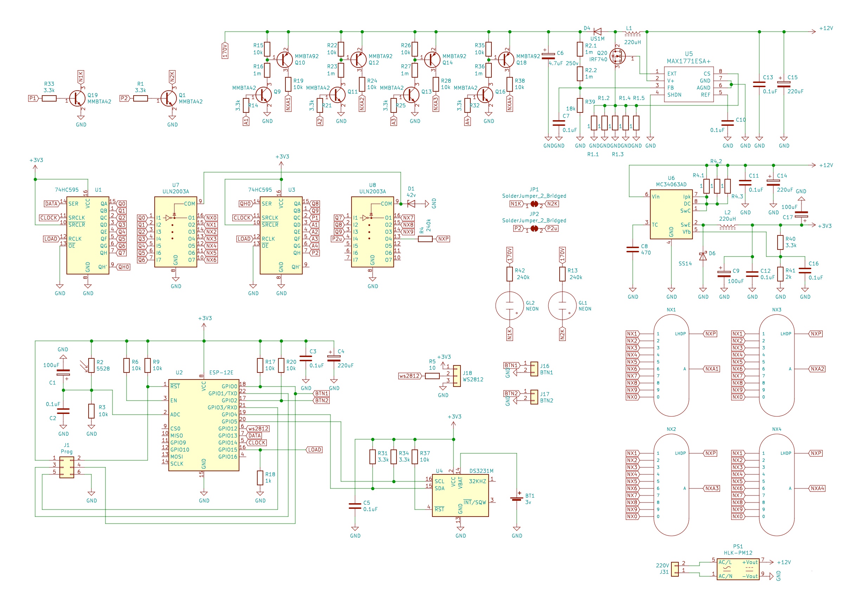The image size is (857, 616).
Task: Select the C5 0.1uF capacitor
Action: (x=355, y=506)
